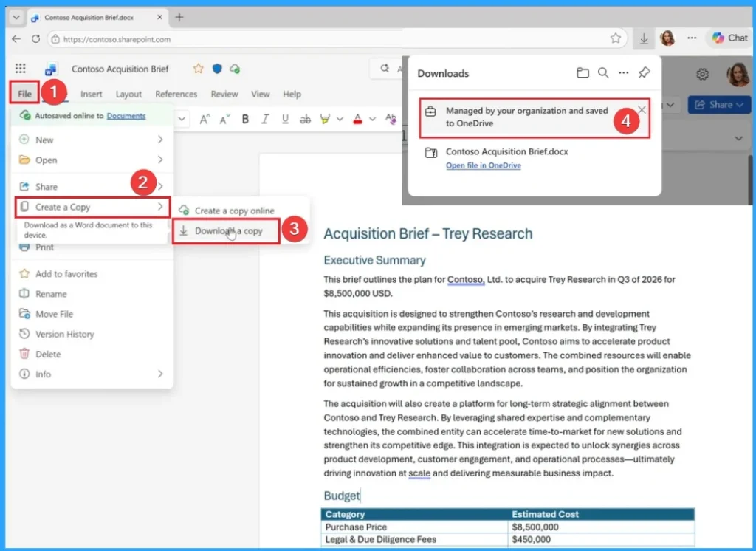Search within the Downloads panel
This screenshot has width=756, height=551.
pos(603,73)
